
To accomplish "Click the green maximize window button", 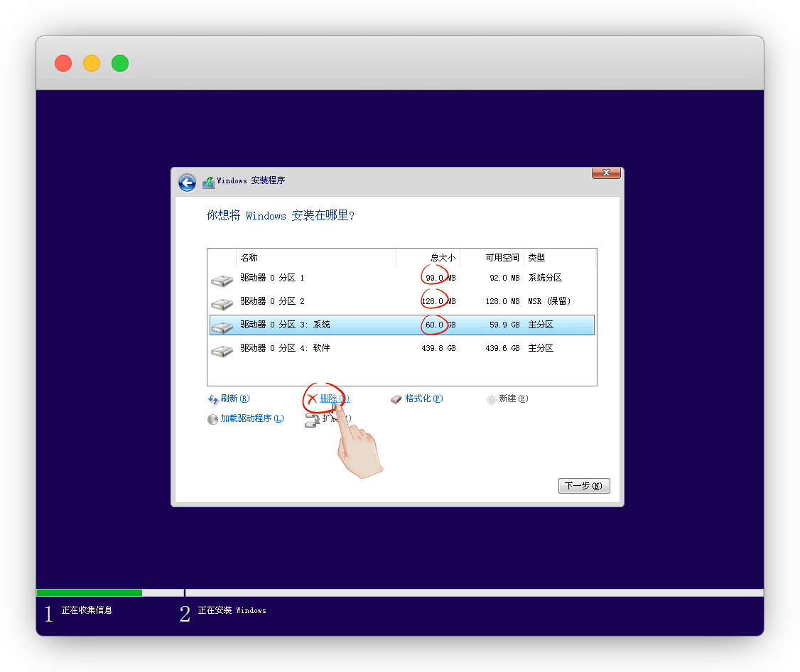I will [x=120, y=63].
